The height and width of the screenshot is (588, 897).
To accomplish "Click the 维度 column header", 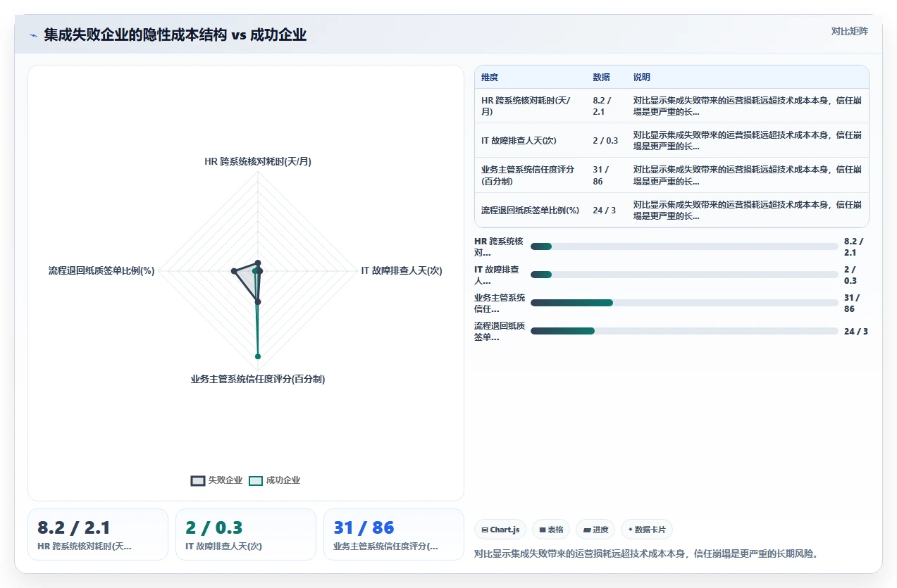I will point(490,77).
